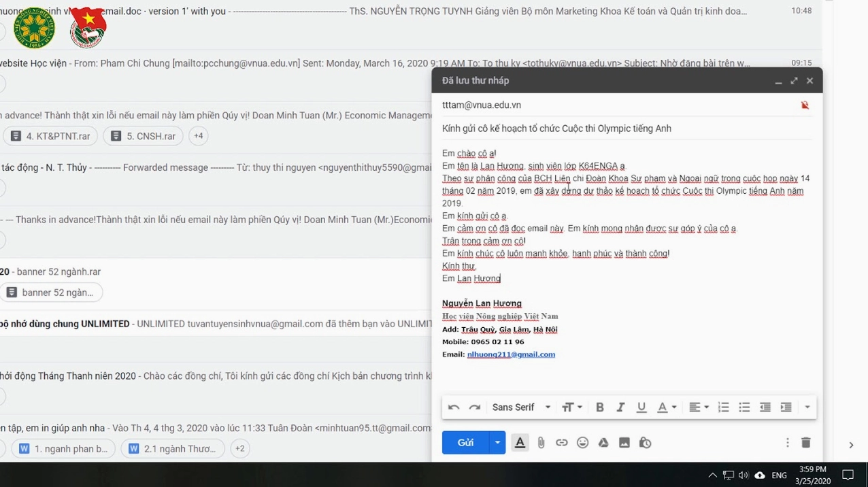
Task: Insert a photo into the email
Action: [x=624, y=443]
